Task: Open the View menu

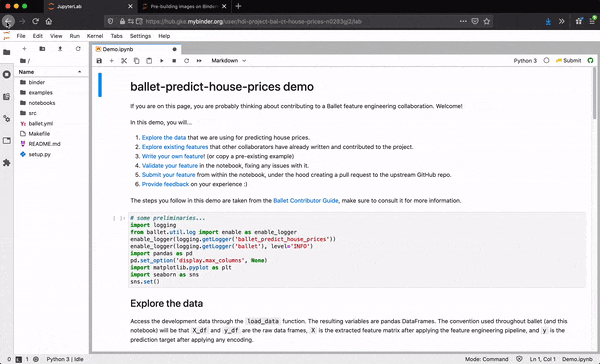Action: pos(56,36)
